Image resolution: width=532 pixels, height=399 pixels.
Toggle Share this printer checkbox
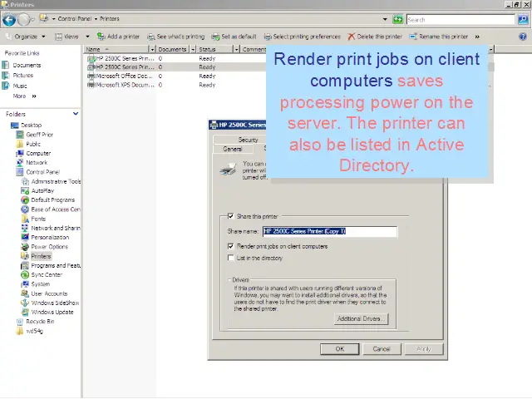[231, 216]
